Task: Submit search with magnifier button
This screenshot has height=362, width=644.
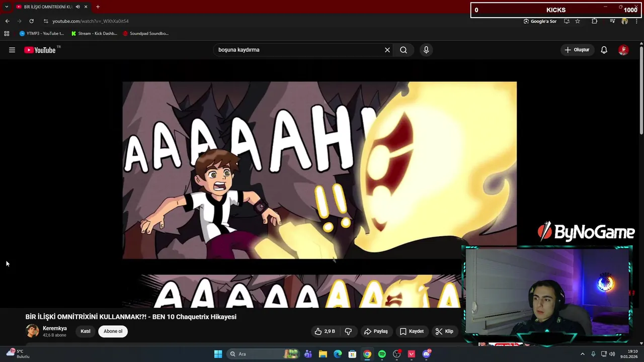Action: [404, 50]
